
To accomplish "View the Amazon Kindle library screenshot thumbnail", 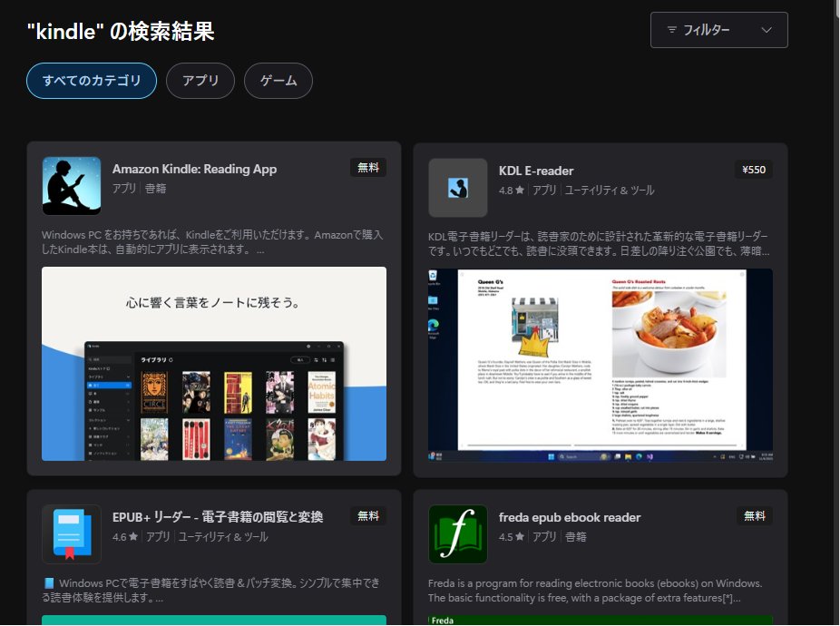I will [x=214, y=364].
